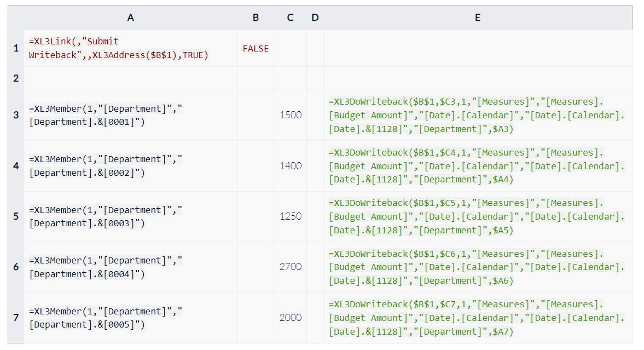
Task: Select the XL3Member Department 0005 cell
Action: 130,318
